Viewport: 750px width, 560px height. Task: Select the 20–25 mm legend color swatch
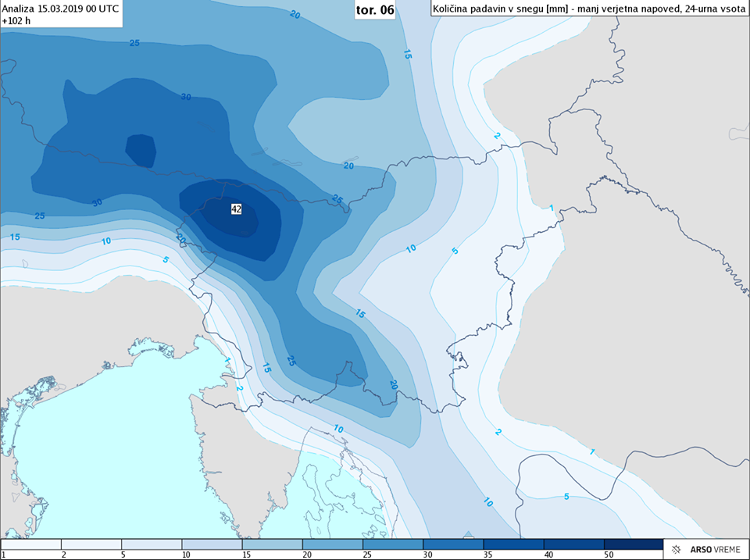tap(332, 544)
